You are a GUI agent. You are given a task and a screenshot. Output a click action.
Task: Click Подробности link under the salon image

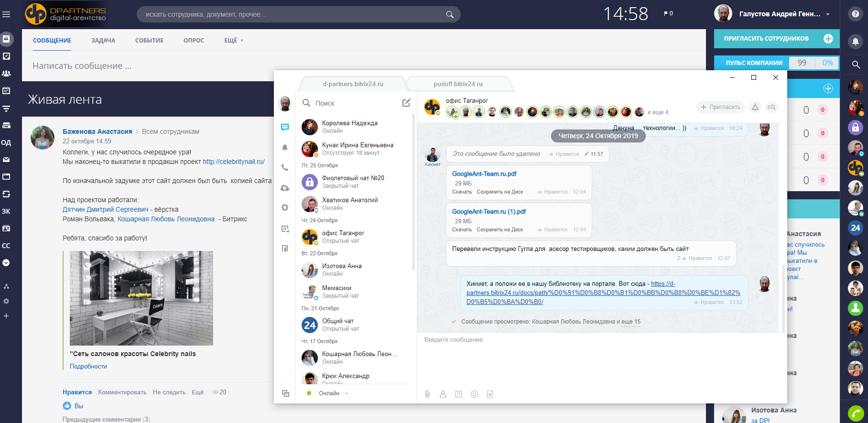tap(88, 366)
